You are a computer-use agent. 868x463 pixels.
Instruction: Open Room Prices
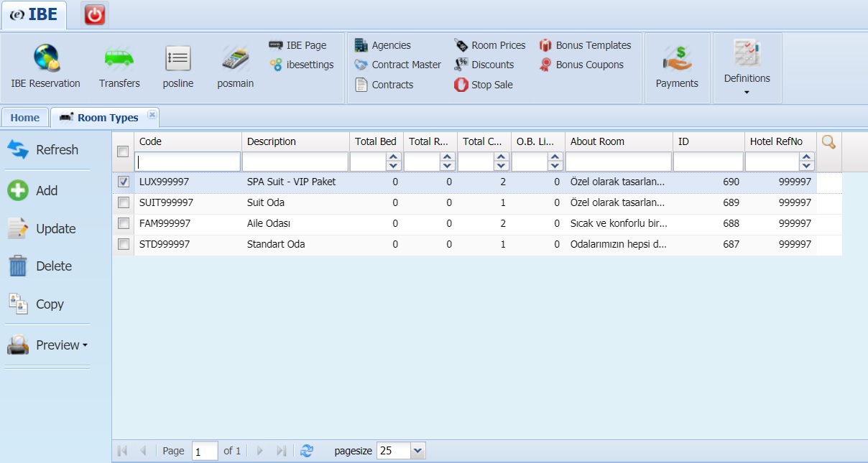click(x=490, y=45)
